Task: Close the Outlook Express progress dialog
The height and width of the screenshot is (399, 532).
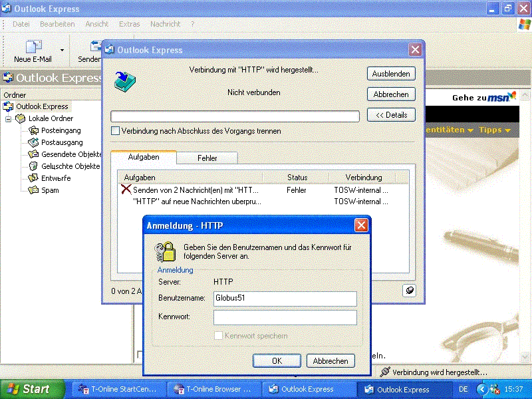Action: [x=415, y=50]
